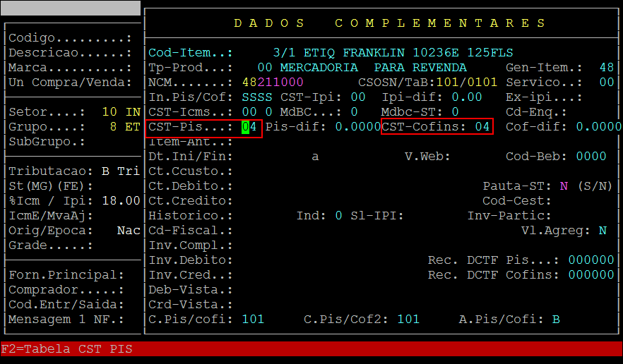Click the Pis-dif 0.0000 value

tap(358, 127)
